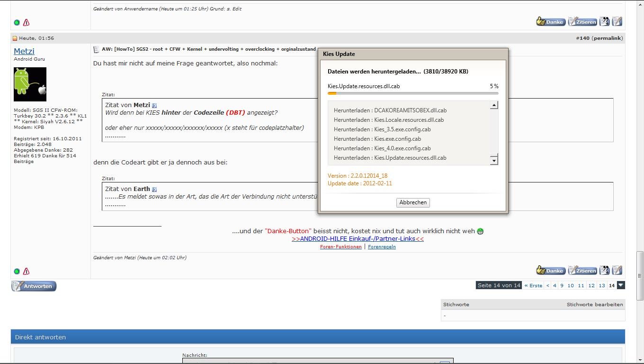Go to first page via '« Erste'
Image resolution: width=644 pixels, height=364 pixels.
[x=533, y=285]
